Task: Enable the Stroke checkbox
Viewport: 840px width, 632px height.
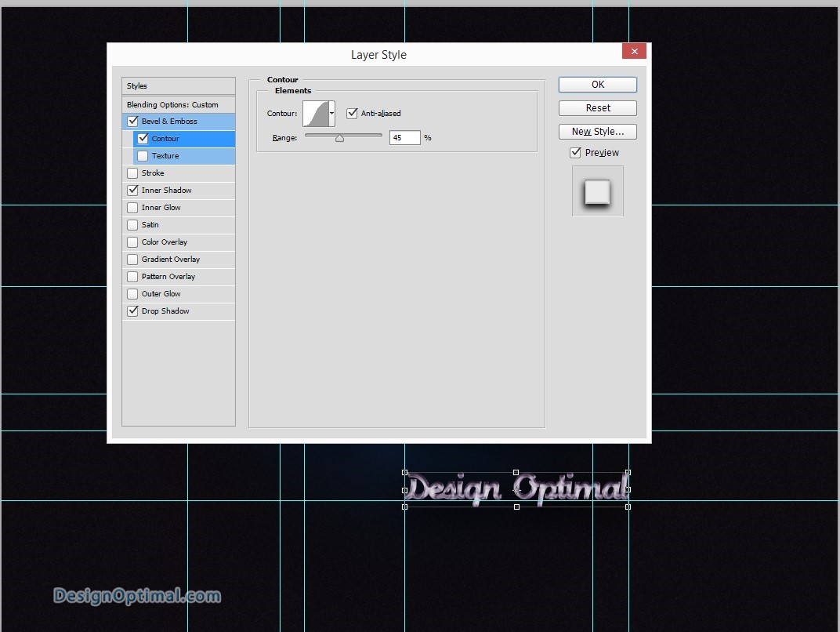Action: click(x=133, y=173)
